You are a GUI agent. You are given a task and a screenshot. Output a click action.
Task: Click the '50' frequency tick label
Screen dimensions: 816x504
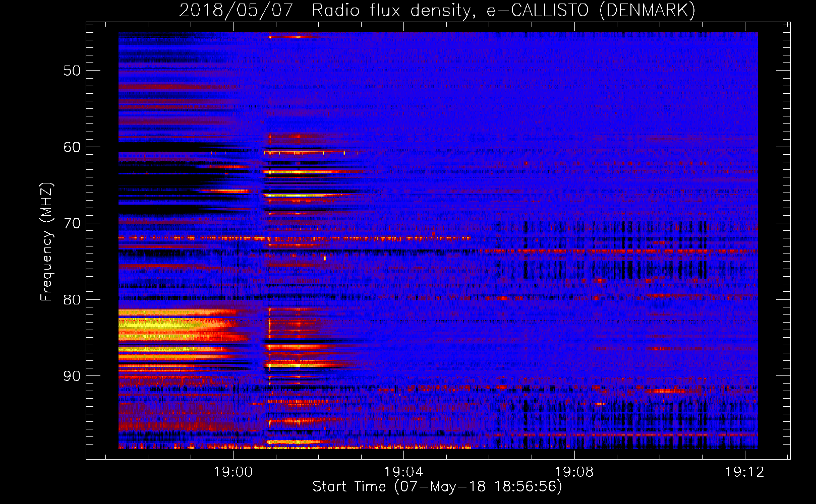coord(72,71)
